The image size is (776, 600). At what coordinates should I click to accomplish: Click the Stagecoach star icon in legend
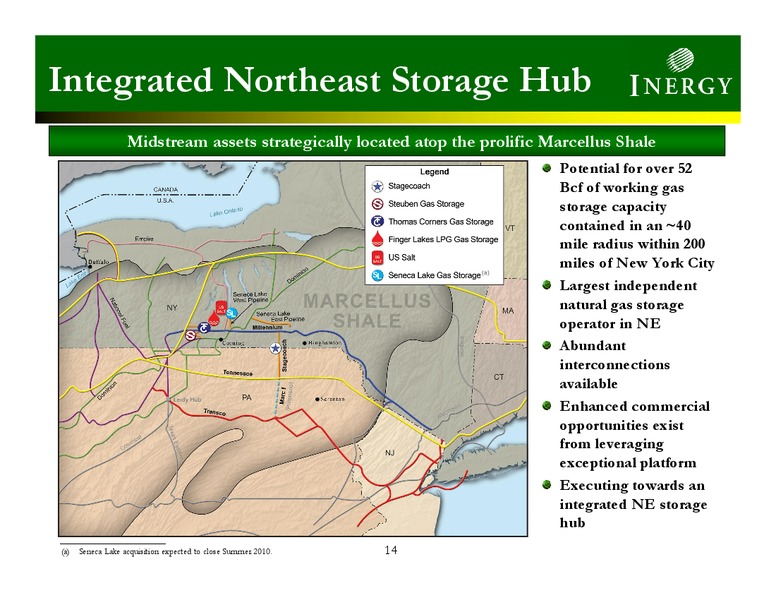click(378, 187)
